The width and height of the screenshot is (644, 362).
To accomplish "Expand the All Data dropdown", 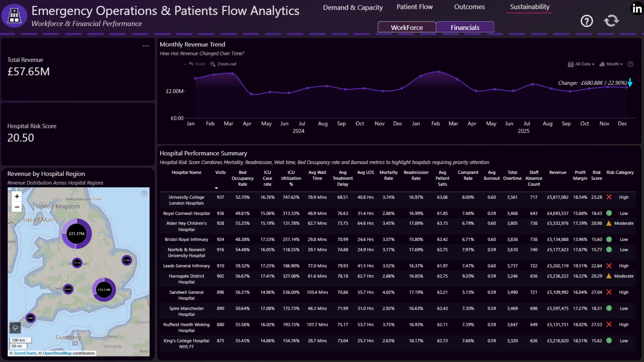I will click(x=581, y=64).
